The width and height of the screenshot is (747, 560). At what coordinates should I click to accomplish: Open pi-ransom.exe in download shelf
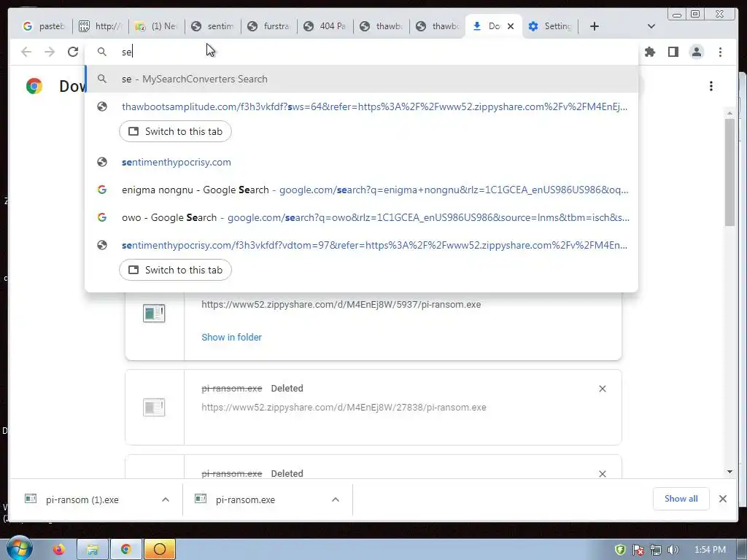[x=245, y=499]
